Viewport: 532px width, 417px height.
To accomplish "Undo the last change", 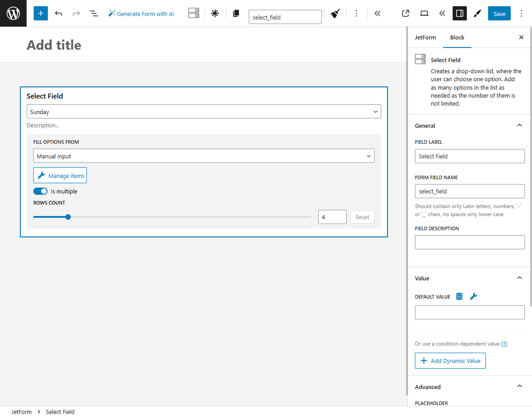I will coord(59,13).
